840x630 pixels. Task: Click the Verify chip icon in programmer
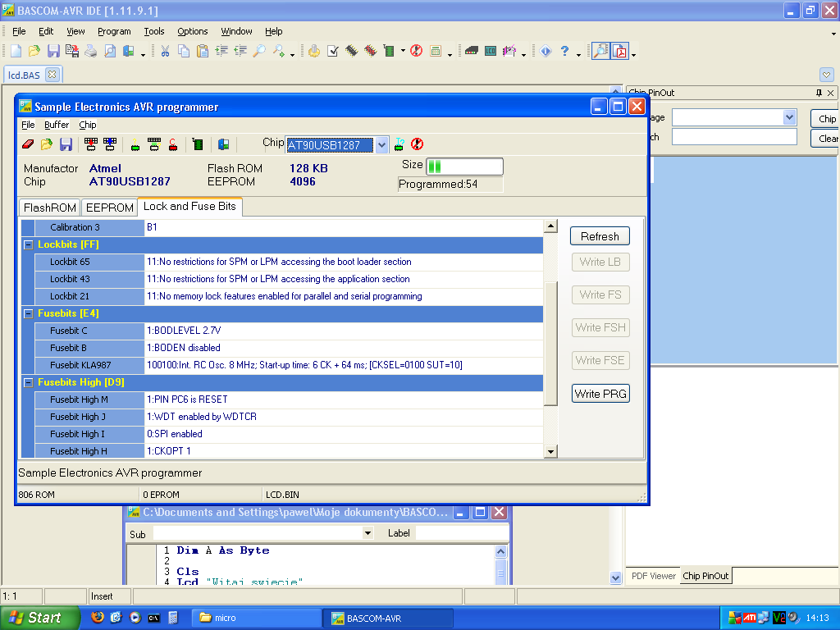click(154, 144)
